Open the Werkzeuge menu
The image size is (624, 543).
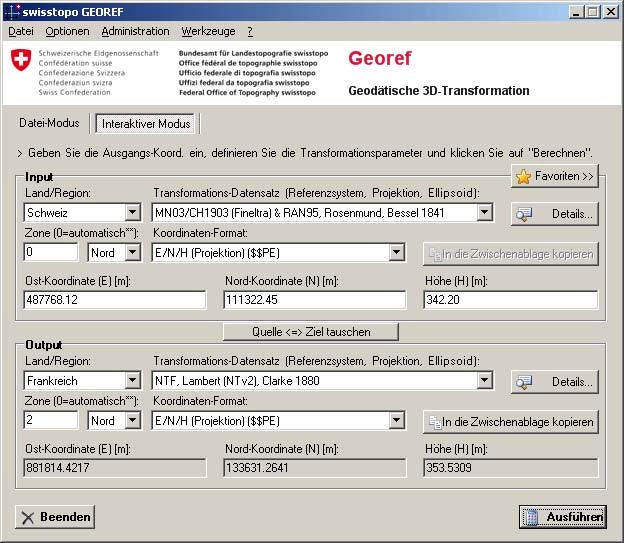pos(208,32)
